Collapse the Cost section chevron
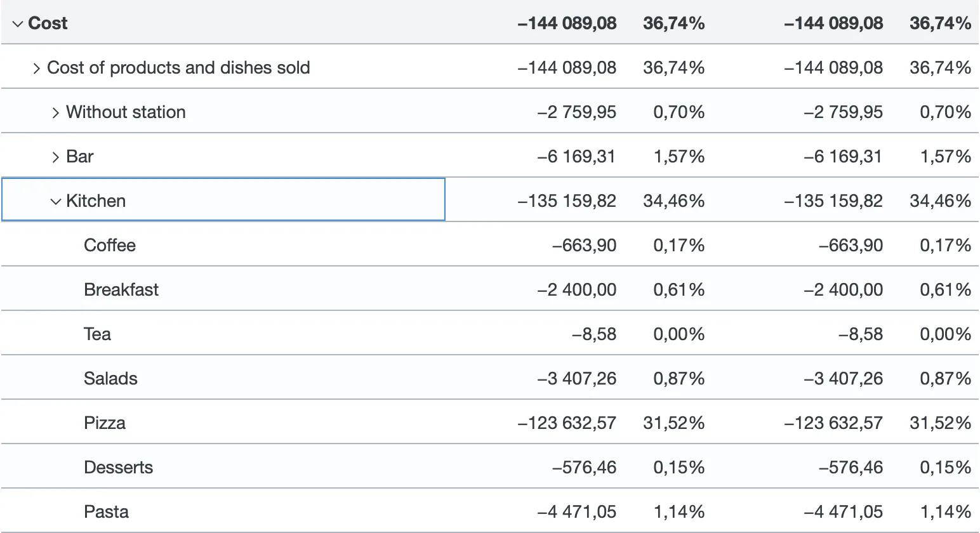The height and width of the screenshot is (533, 980). pos(18,23)
